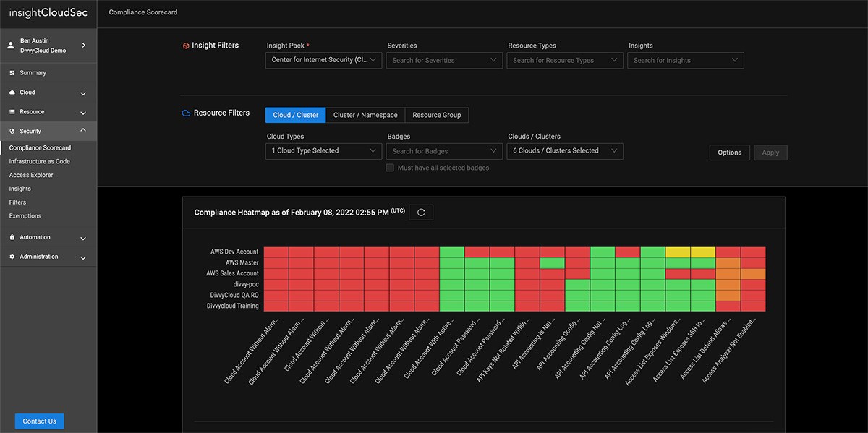The image size is (868, 433).
Task: Open the Cloud Types dropdown
Action: coord(323,151)
